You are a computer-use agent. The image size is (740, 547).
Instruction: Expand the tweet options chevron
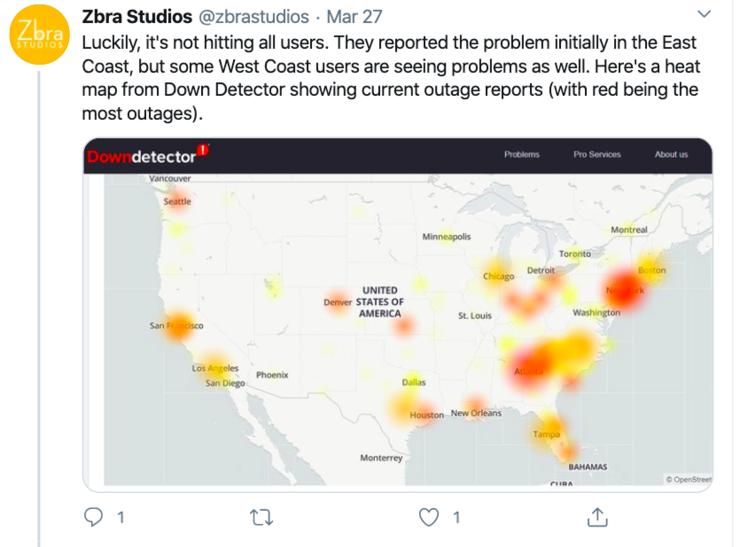tap(702, 14)
